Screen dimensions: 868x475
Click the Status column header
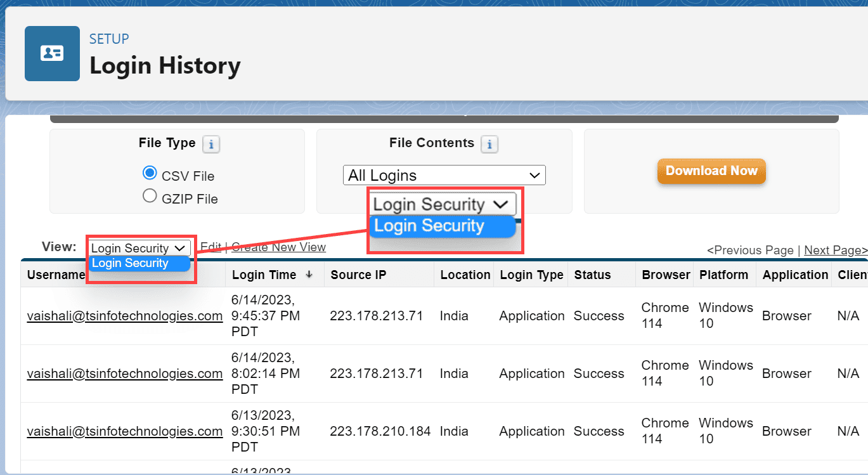pyautogui.click(x=592, y=274)
